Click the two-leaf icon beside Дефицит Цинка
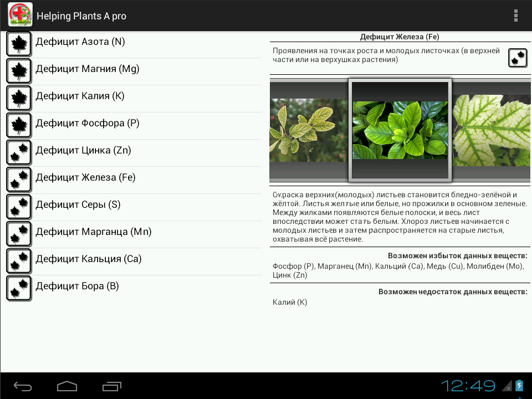Viewport: 532px width, 399px height. click(x=19, y=153)
